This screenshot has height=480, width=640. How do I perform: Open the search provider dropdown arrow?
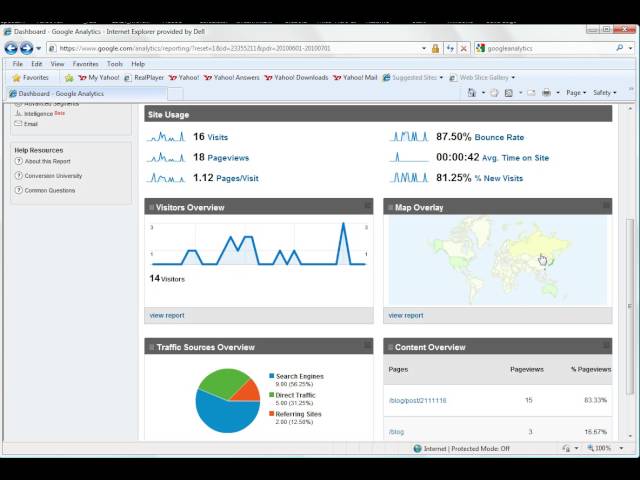click(630, 48)
